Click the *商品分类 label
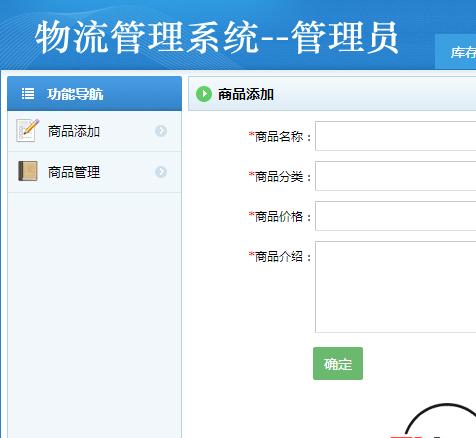The width and height of the screenshot is (476, 438). click(x=280, y=176)
